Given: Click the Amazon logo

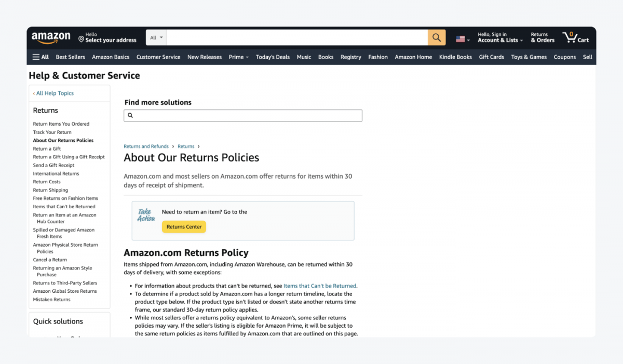Looking at the screenshot, I should coord(51,37).
